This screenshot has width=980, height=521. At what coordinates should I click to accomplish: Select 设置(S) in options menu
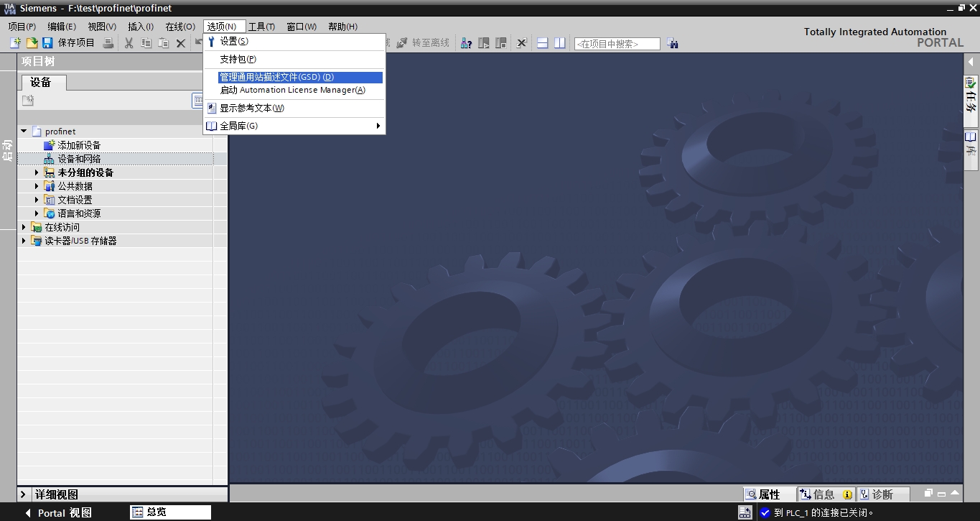294,41
